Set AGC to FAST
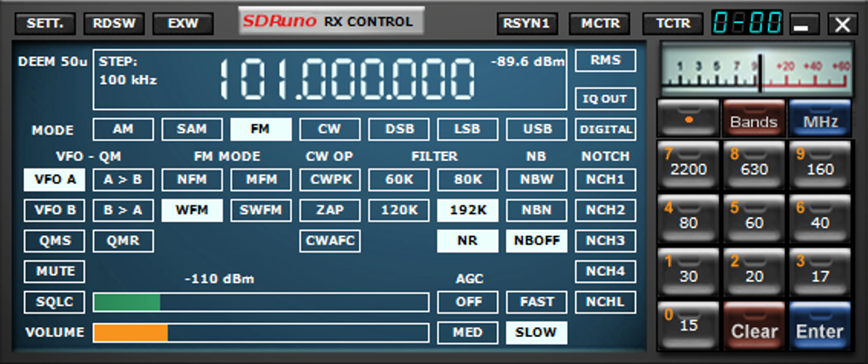 (537, 302)
